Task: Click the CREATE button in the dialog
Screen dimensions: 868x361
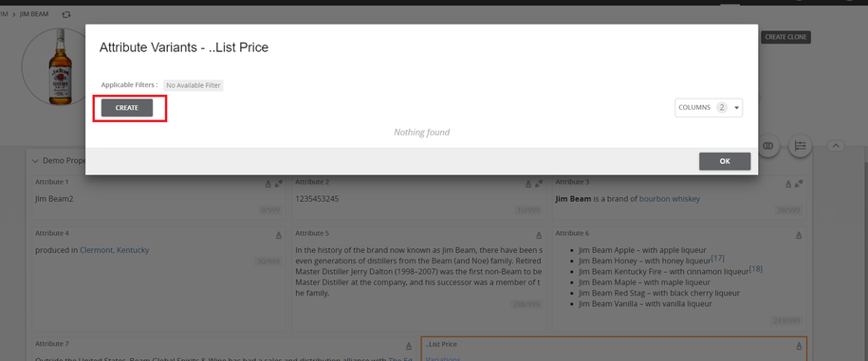Action: (x=127, y=108)
